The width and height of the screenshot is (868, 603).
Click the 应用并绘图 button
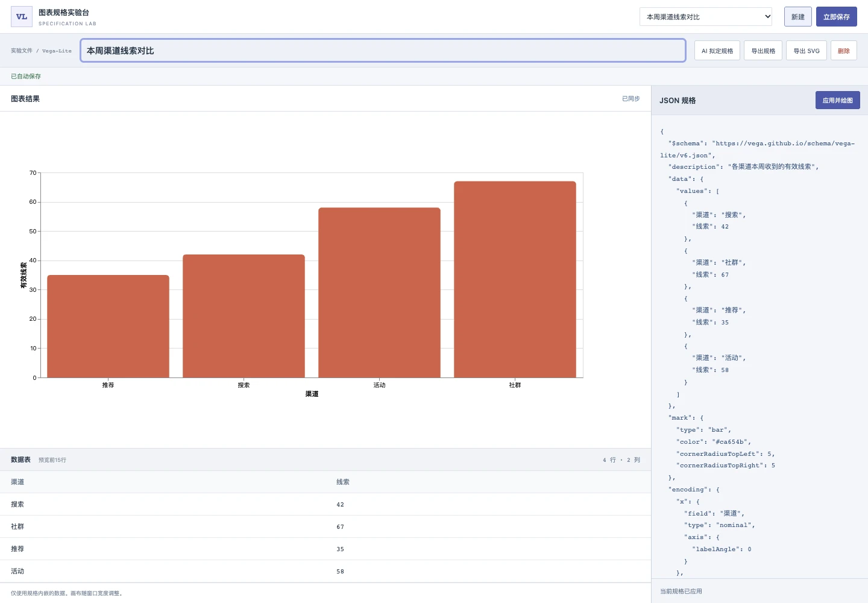[838, 100]
